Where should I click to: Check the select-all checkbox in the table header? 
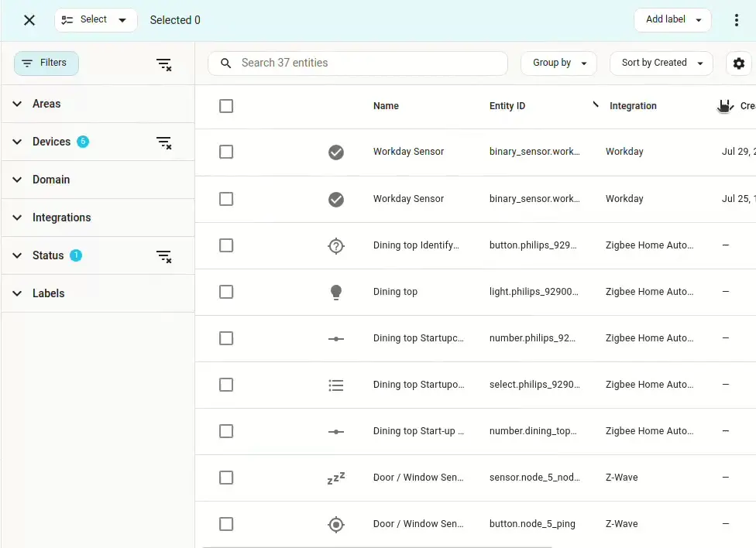[x=226, y=106]
